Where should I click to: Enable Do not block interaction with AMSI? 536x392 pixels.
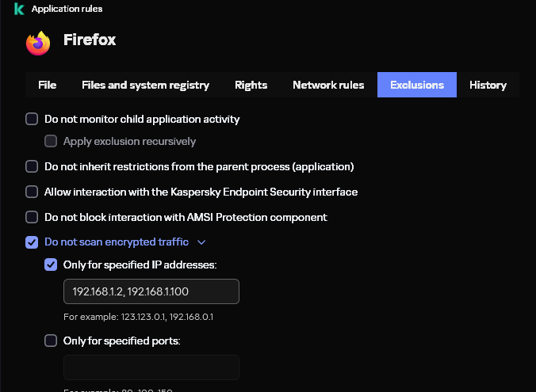tap(32, 217)
